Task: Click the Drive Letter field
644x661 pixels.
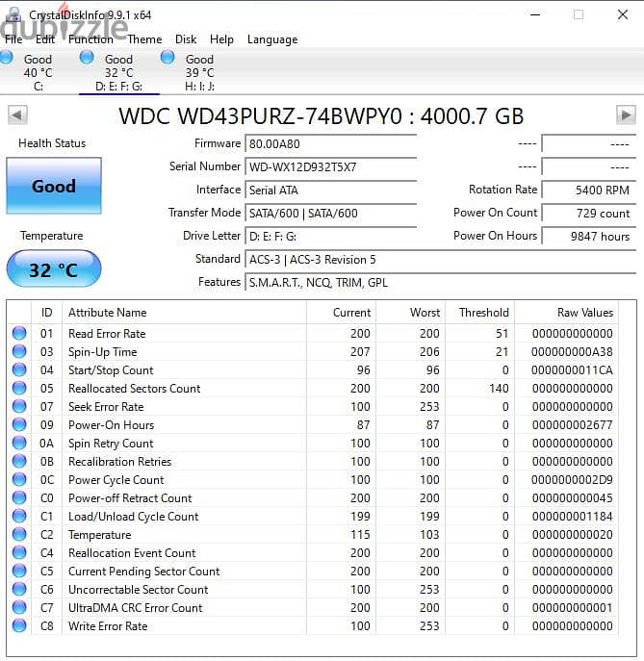Action: [330, 237]
